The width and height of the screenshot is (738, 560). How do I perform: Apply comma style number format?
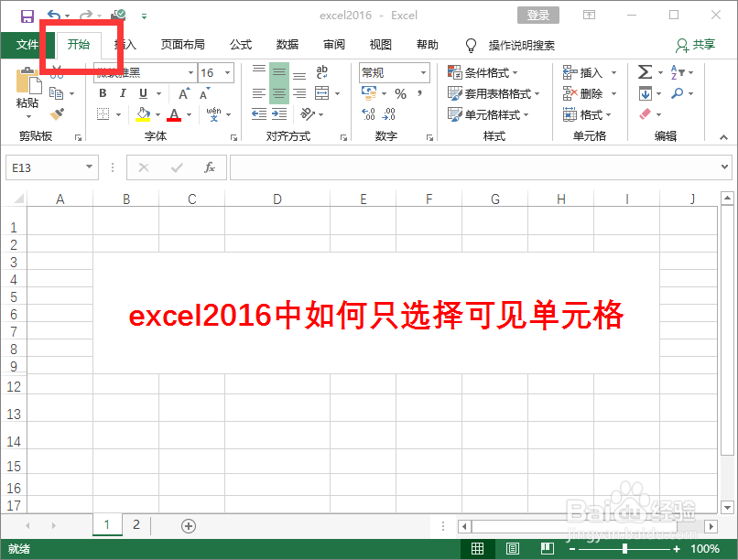click(419, 93)
